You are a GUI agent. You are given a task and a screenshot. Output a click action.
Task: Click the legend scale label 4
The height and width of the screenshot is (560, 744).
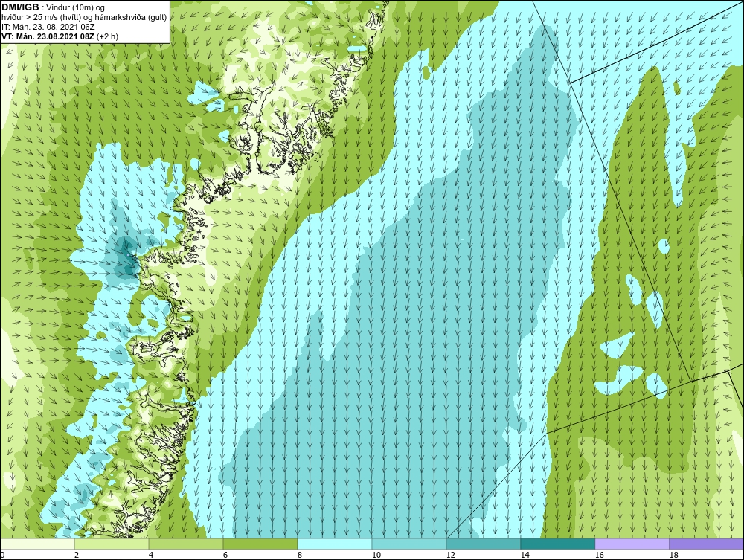pos(151,555)
